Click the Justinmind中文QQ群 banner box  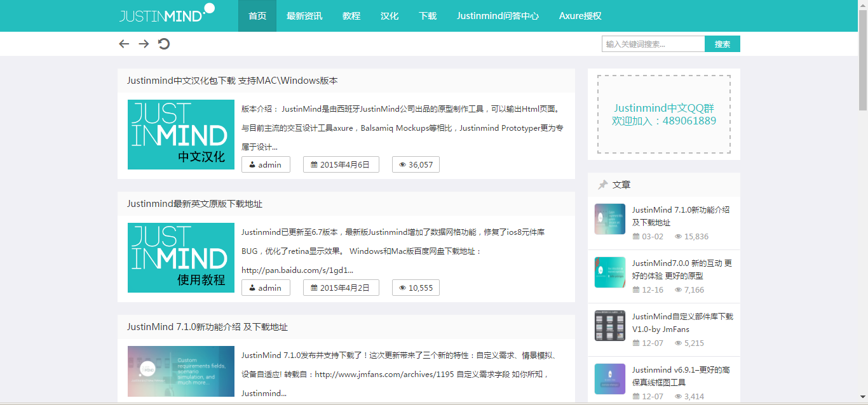click(x=664, y=114)
